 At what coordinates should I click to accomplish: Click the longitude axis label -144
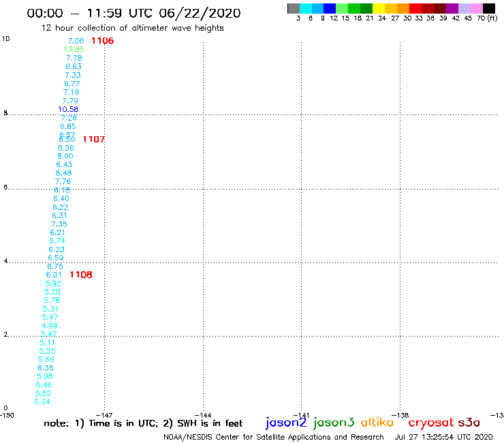coord(203,415)
